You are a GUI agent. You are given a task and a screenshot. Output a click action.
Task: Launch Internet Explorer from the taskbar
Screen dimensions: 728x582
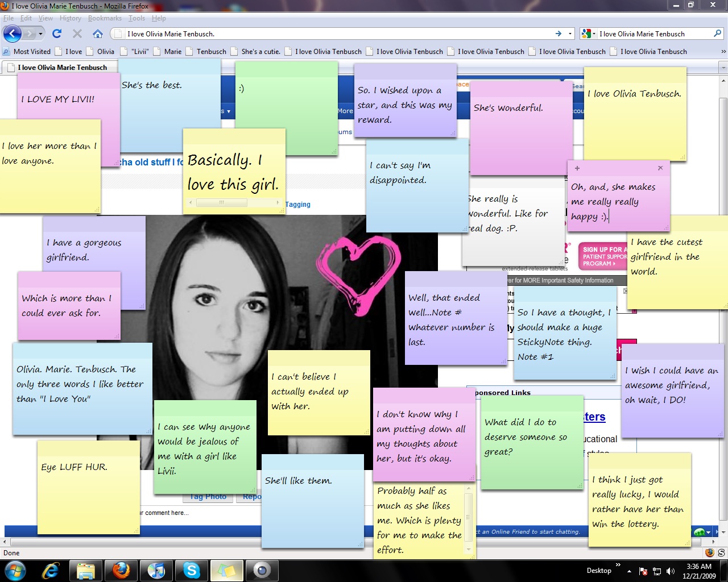51,570
